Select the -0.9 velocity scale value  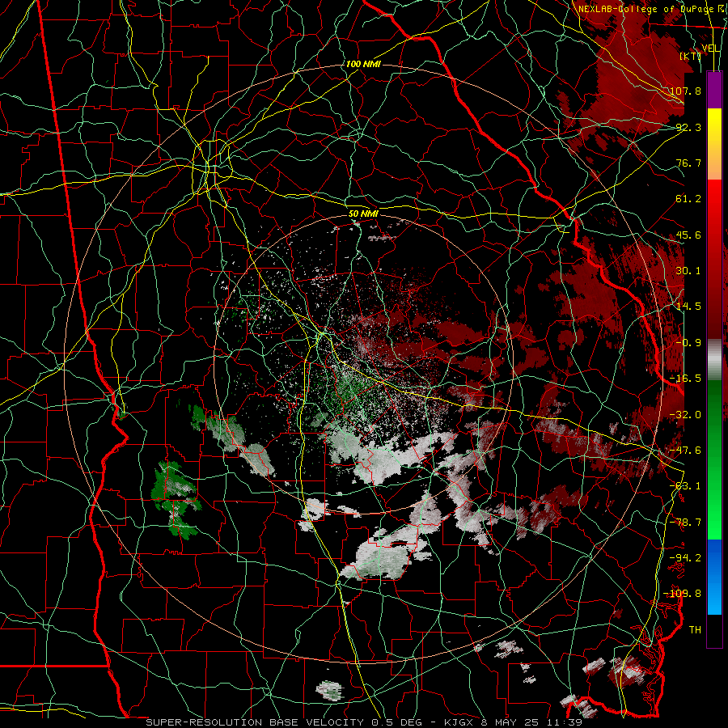(688, 343)
